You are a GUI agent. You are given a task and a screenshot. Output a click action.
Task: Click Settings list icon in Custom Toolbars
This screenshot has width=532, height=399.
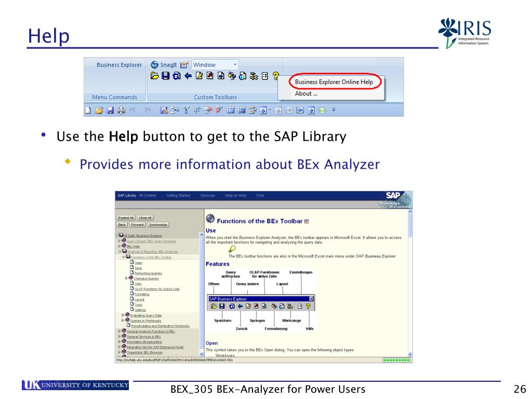(264, 76)
